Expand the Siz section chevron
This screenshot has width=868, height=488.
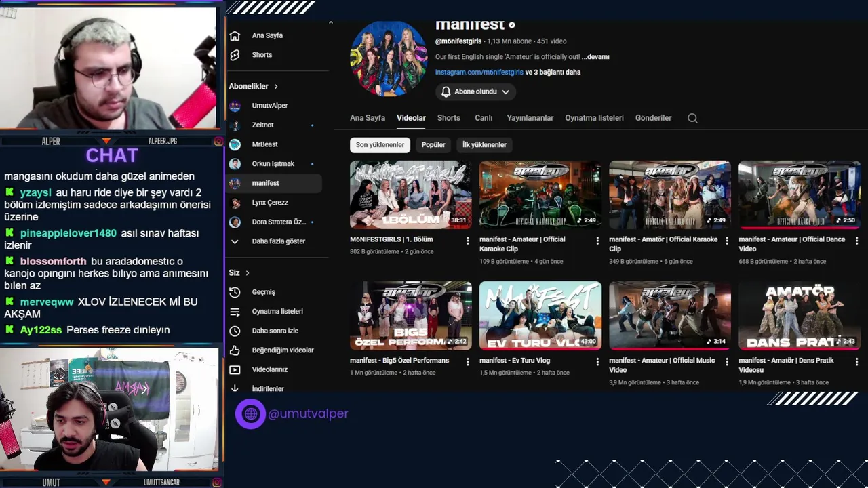[248, 273]
